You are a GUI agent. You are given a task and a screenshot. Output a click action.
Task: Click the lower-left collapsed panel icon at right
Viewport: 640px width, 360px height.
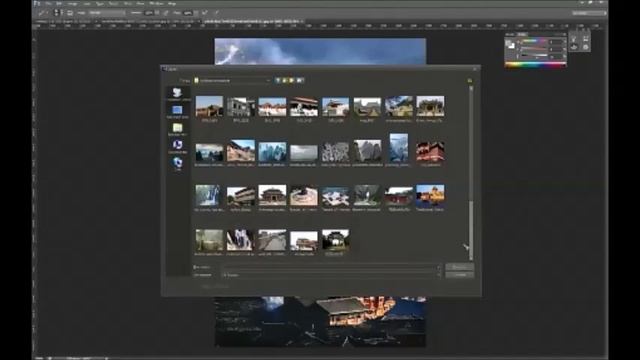click(574, 47)
